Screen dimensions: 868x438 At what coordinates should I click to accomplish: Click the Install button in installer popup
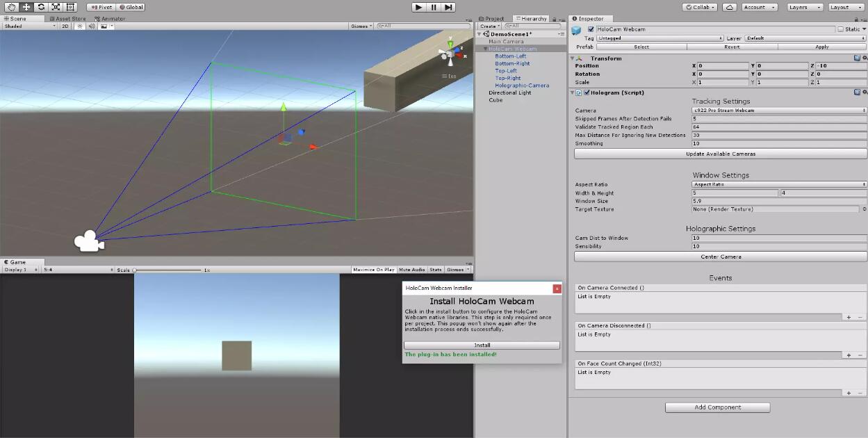point(482,346)
